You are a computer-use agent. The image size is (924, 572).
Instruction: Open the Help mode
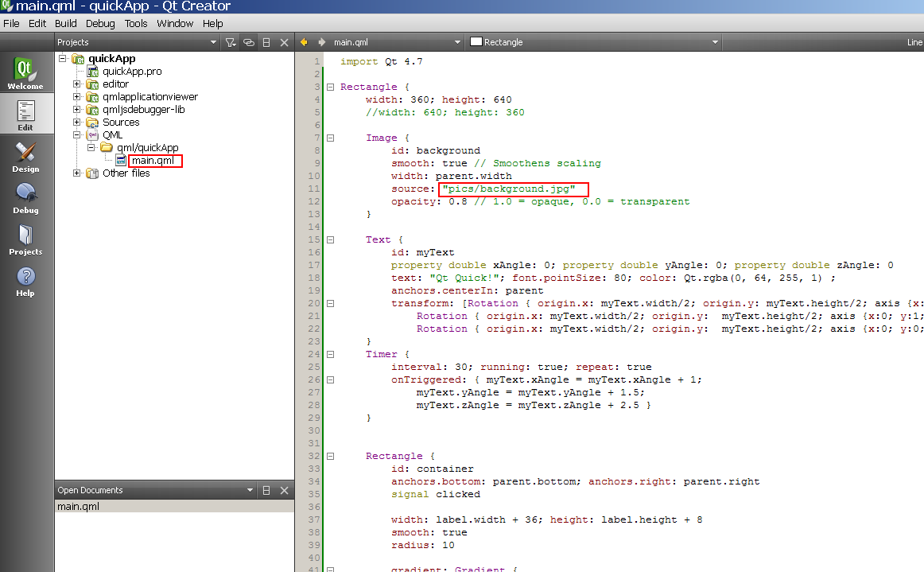25,282
